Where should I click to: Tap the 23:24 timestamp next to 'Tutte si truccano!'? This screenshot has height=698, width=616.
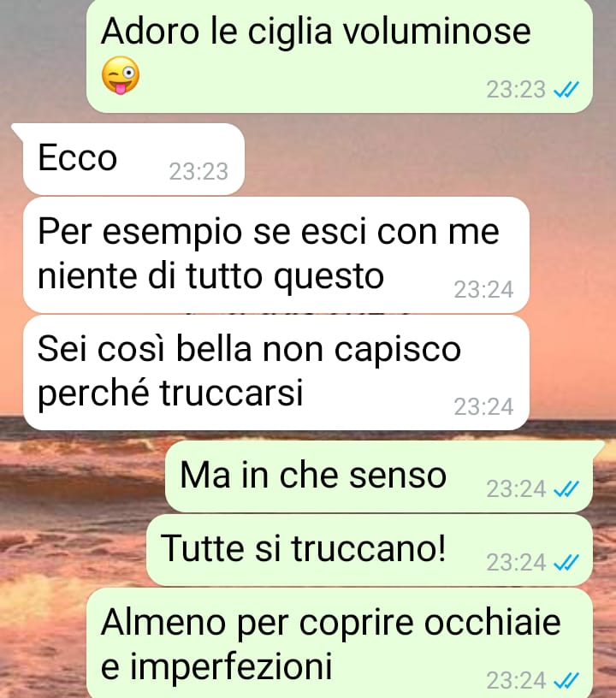click(x=516, y=562)
